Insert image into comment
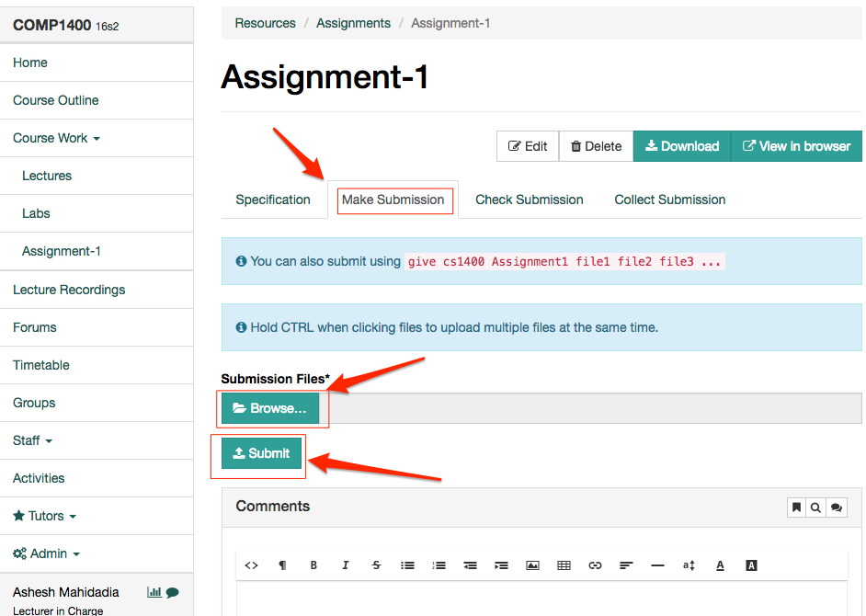Image resolution: width=866 pixels, height=616 pixels. (x=532, y=565)
